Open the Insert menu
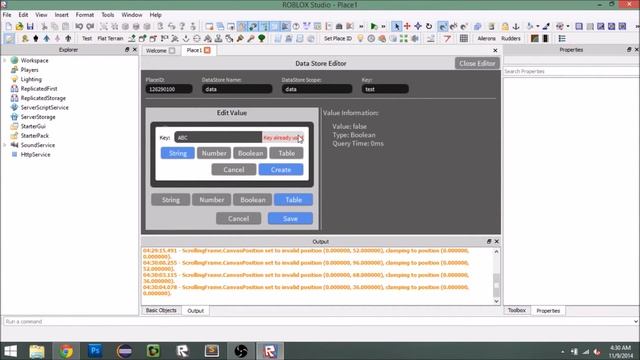Viewport: 640px width, 360px height. (62, 15)
